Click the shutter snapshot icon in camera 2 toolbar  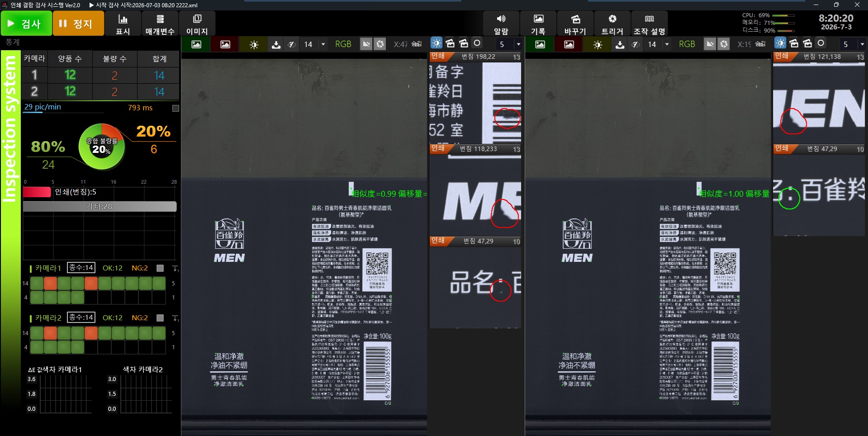click(x=724, y=44)
